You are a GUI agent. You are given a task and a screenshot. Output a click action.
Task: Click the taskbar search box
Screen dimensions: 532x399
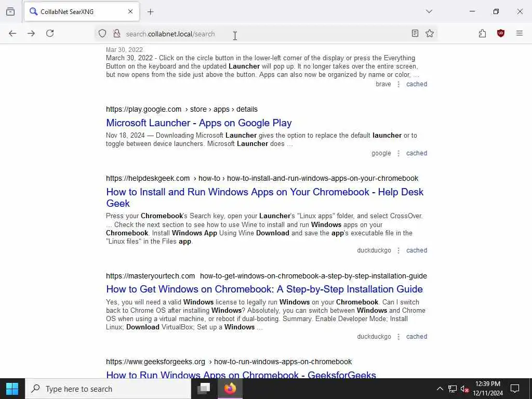[x=108, y=389]
